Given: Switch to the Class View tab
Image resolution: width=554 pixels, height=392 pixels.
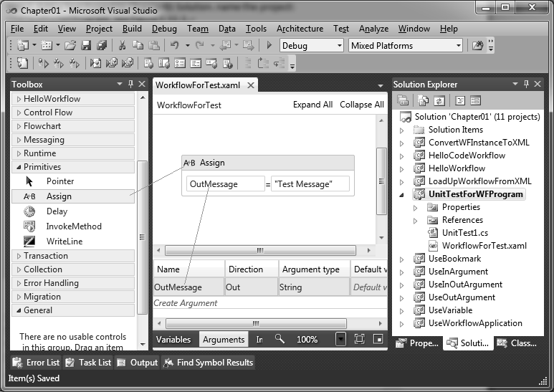Looking at the screenshot, I should pyautogui.click(x=517, y=343).
